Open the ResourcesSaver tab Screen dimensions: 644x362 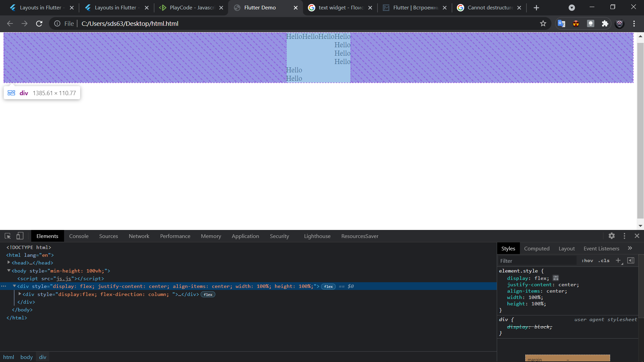(x=360, y=236)
